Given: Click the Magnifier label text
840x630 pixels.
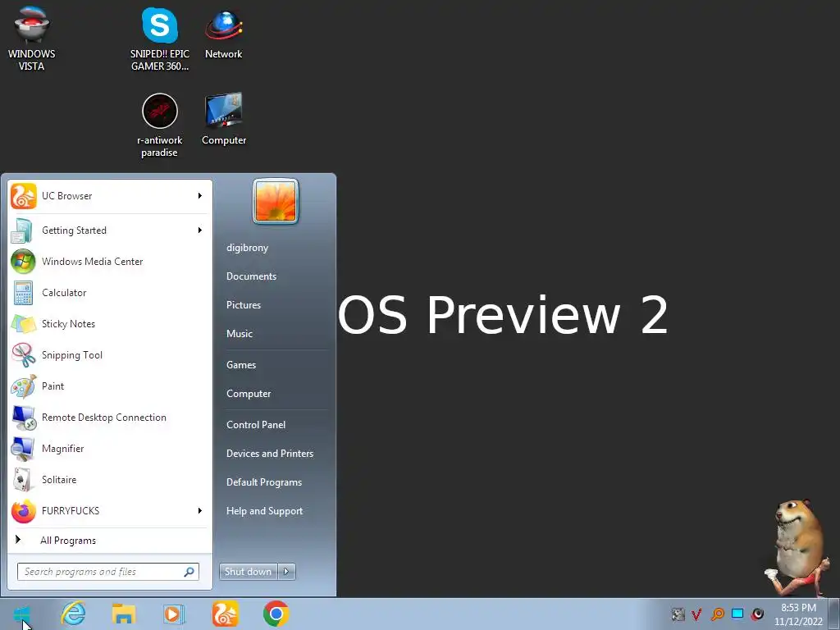Looking at the screenshot, I should click(x=62, y=449).
